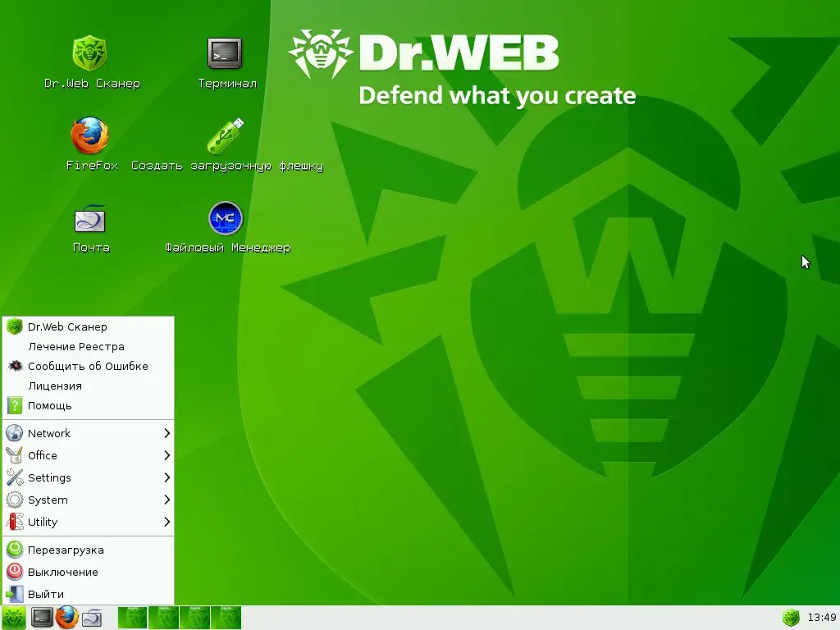Choose Выключение to shut down
840x630 pixels.
click(x=89, y=572)
